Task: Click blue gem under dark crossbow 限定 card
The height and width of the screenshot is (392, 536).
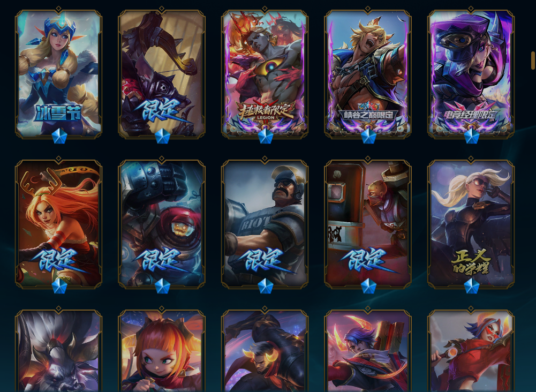Action: pyautogui.click(x=162, y=135)
